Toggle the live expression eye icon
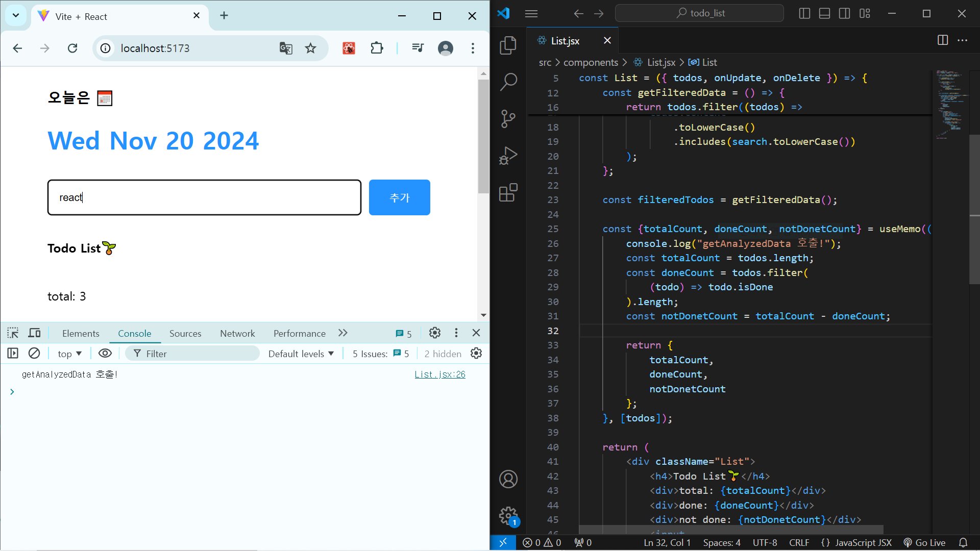 (x=105, y=353)
